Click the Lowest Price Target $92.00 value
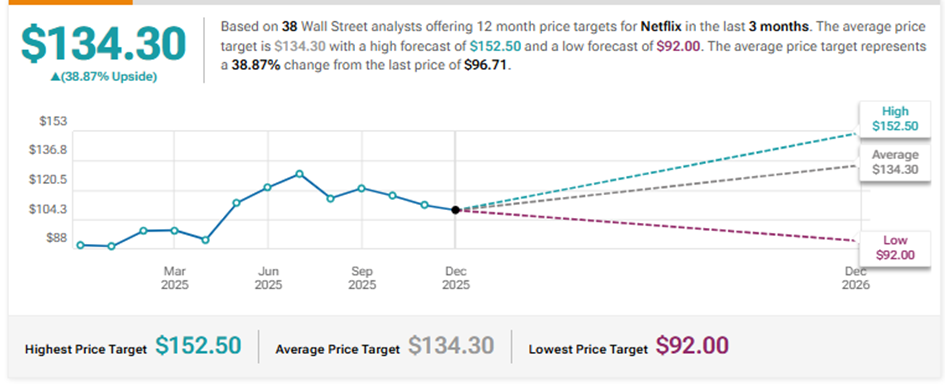 (x=692, y=346)
